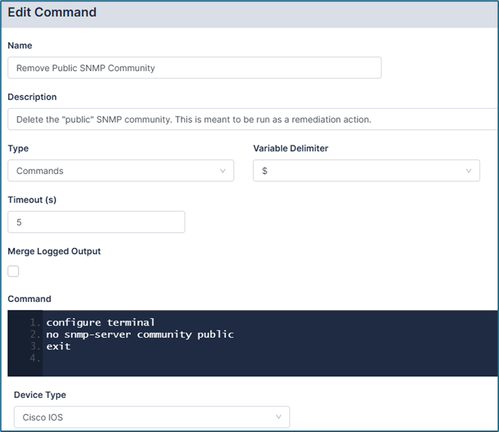Image resolution: width=499 pixels, height=432 pixels.
Task: Open the Type dropdown showing Commands
Action: point(121,171)
